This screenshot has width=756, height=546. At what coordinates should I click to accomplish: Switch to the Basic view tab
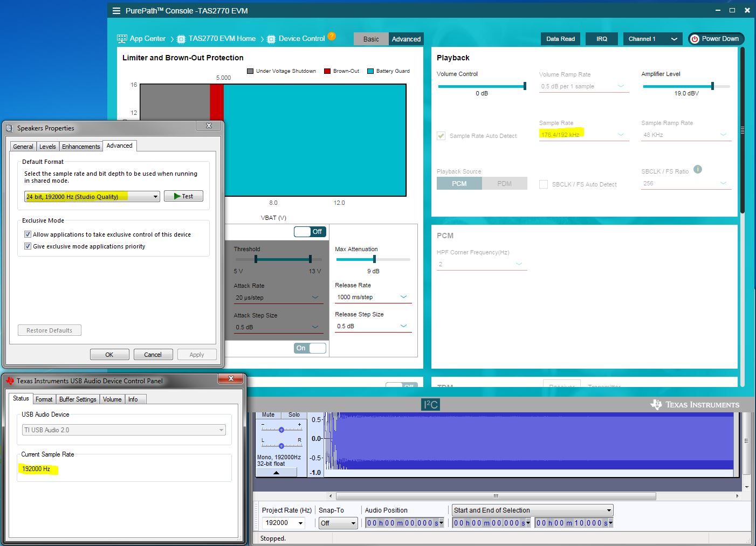point(371,39)
